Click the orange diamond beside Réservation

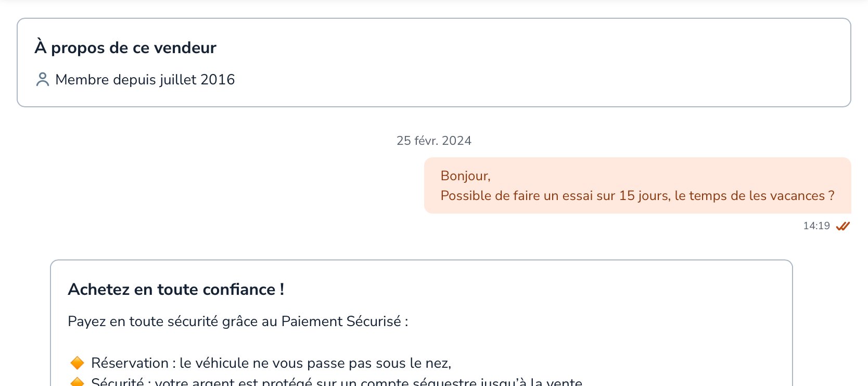[x=77, y=363]
